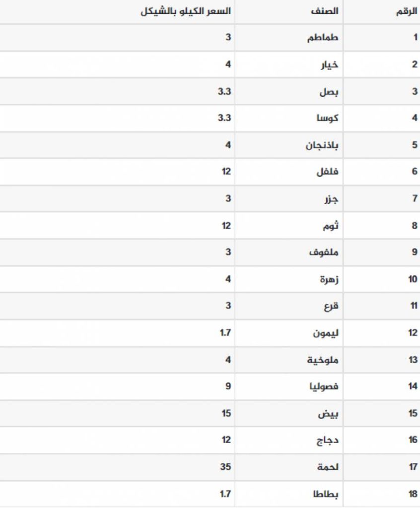Select the ملفوف item cell

click(289, 253)
